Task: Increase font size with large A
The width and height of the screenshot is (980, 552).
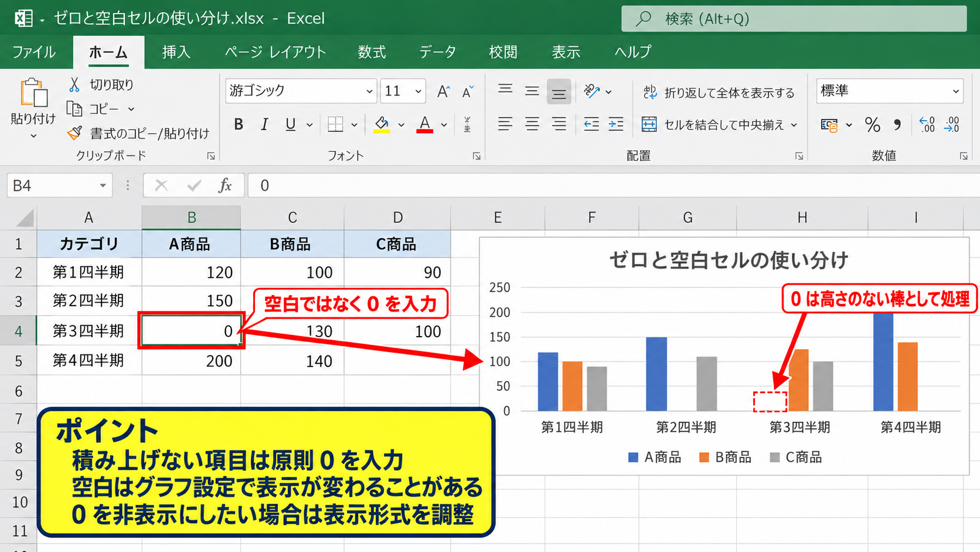Action: point(443,91)
